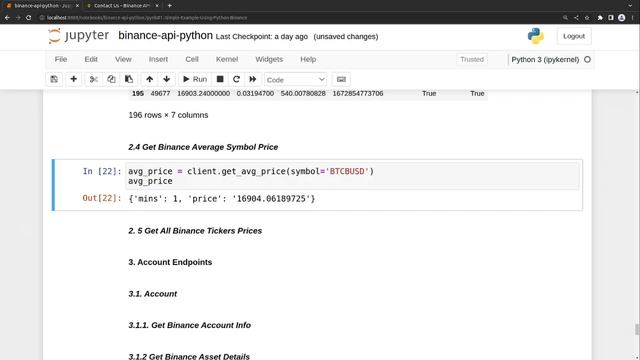Viewport: 640px width, 360px height.
Task: Cut selected cells with scissors icon
Action: coord(93,79)
